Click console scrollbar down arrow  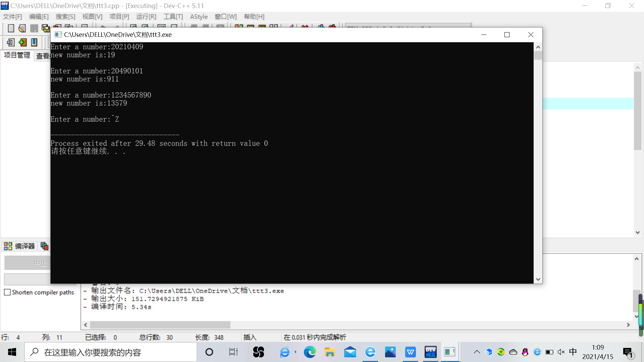(x=538, y=279)
